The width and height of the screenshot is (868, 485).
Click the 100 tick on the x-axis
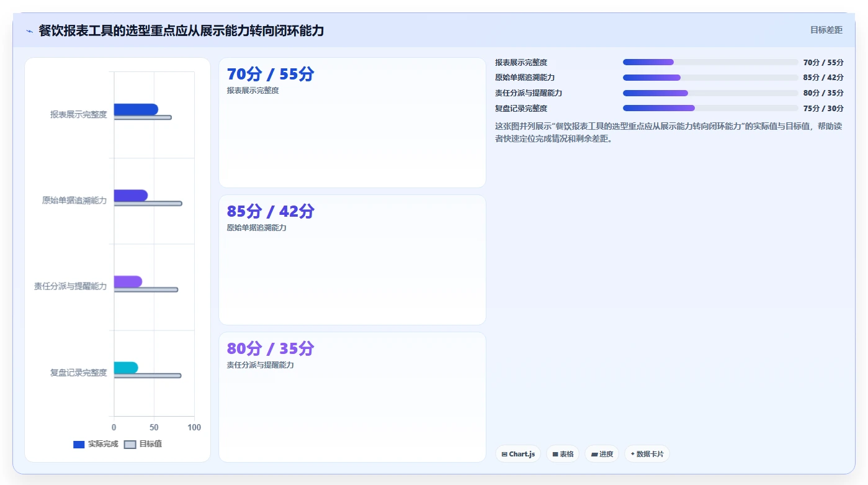point(194,427)
